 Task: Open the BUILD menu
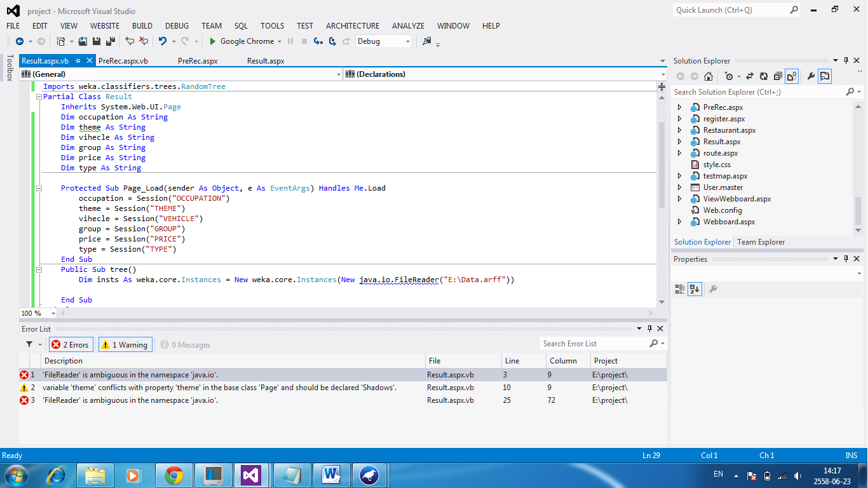coord(142,26)
